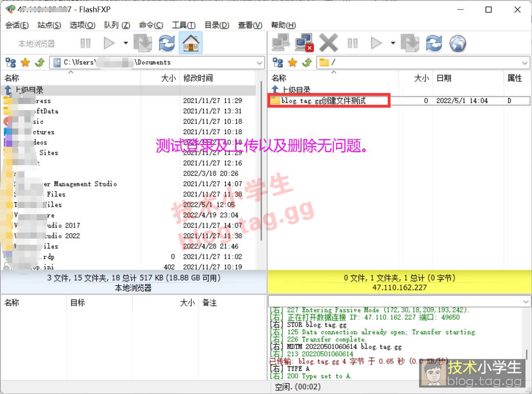Expand the remote path dropdown

coord(525,63)
